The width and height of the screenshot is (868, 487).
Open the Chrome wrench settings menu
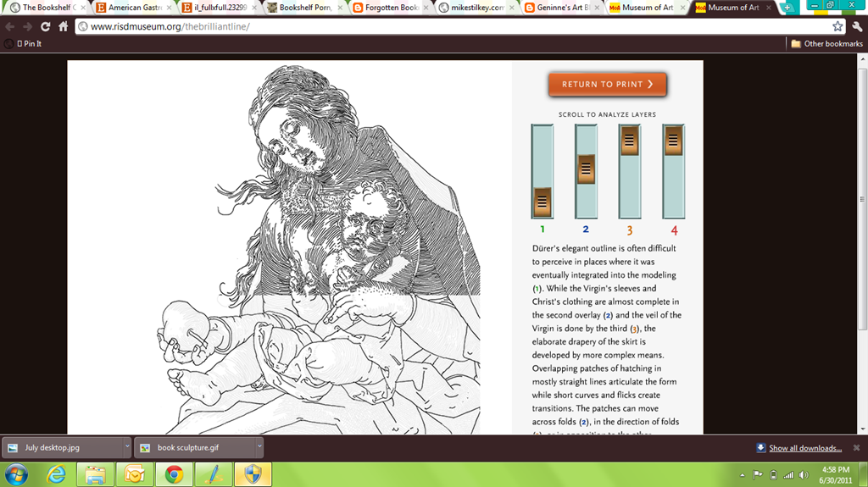[x=857, y=26]
